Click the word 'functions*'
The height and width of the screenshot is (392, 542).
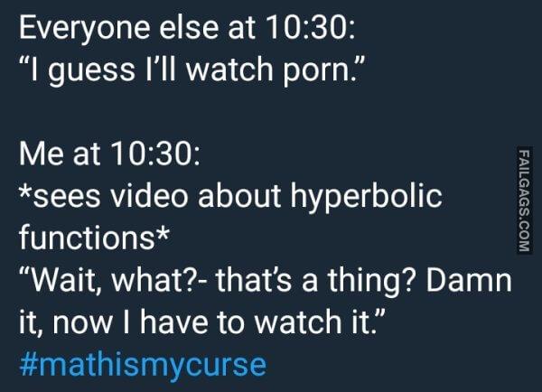(94, 238)
